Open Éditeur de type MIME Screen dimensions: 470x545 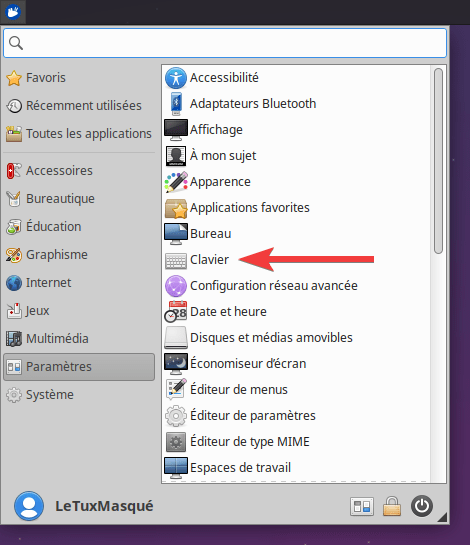[x=237, y=442]
